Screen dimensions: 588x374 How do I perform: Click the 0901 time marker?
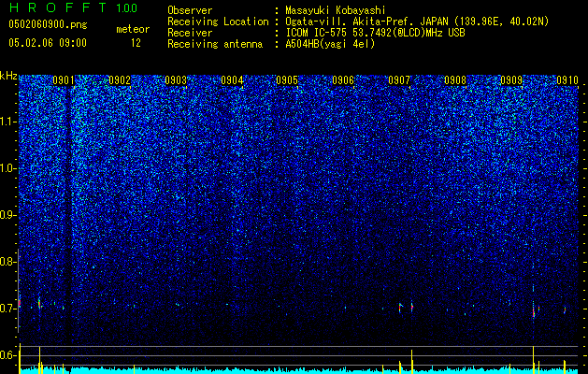[x=64, y=80]
